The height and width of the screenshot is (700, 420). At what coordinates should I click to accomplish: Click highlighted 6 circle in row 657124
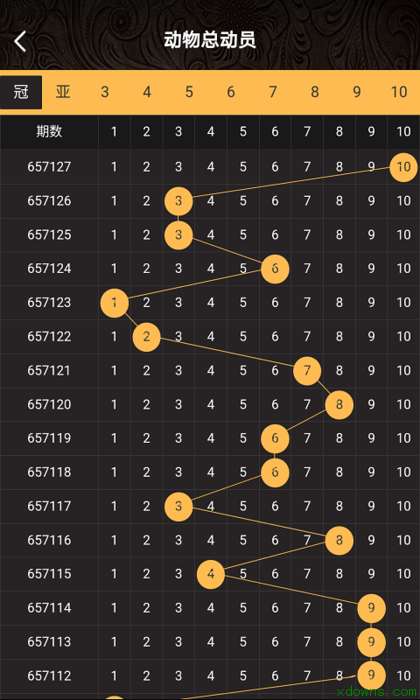[x=275, y=269]
